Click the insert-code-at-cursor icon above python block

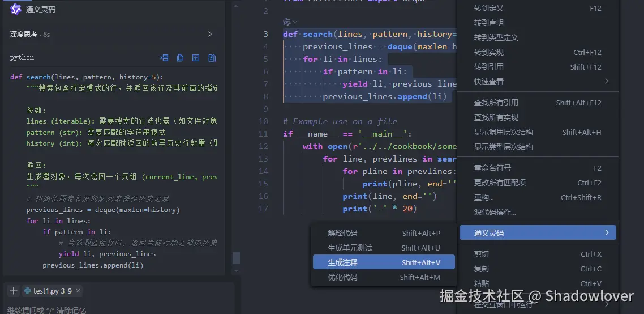164,58
